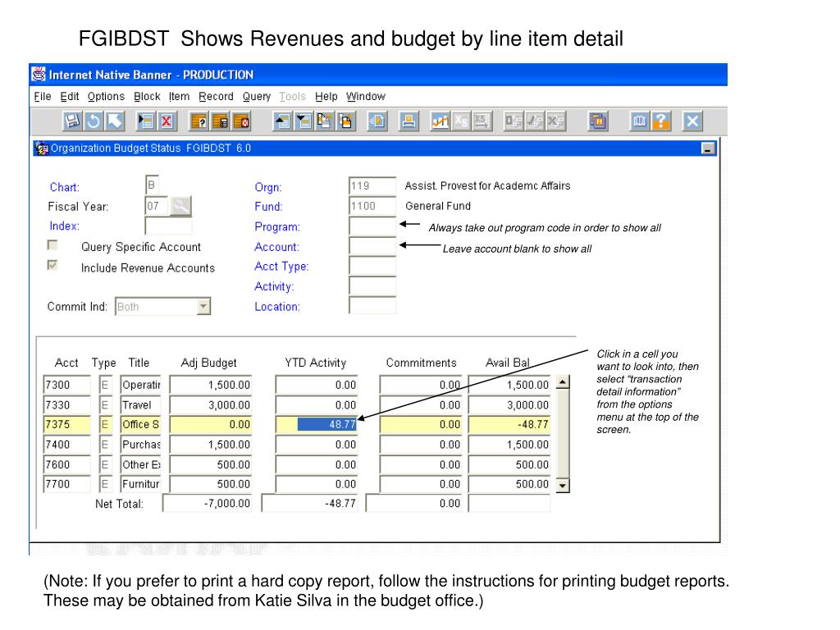Screen dimensions: 840x630
Task: Click the Fiscal Year search magnifier button
Action: 180,206
